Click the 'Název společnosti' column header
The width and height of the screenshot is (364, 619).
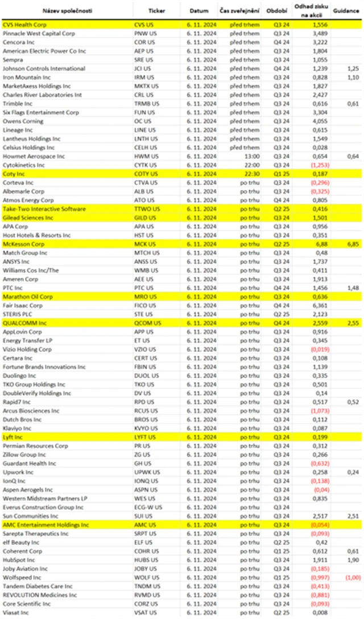point(68,11)
